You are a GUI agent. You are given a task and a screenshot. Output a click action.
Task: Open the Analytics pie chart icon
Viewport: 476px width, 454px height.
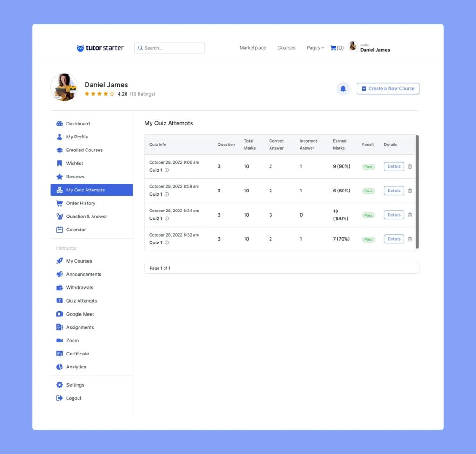[59, 367]
